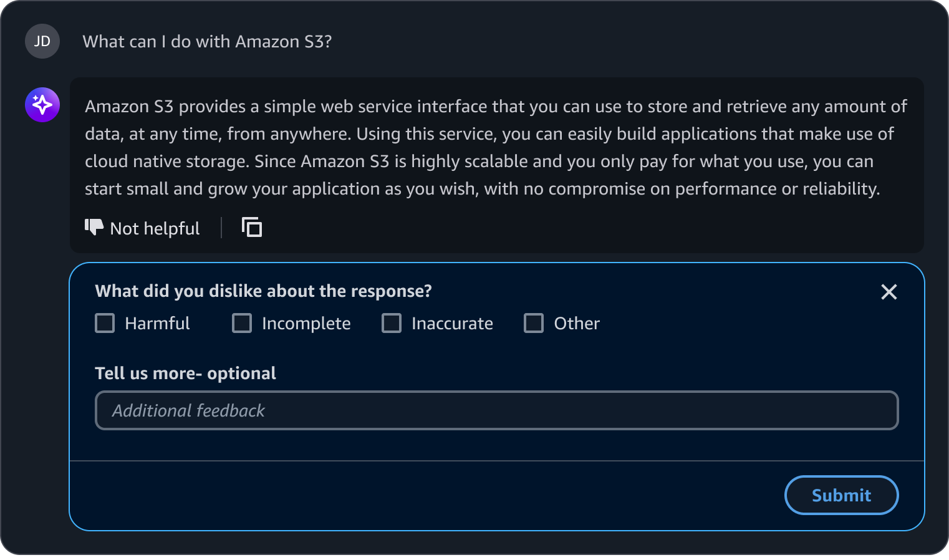
Task: Click the JD user avatar
Action: tap(42, 41)
